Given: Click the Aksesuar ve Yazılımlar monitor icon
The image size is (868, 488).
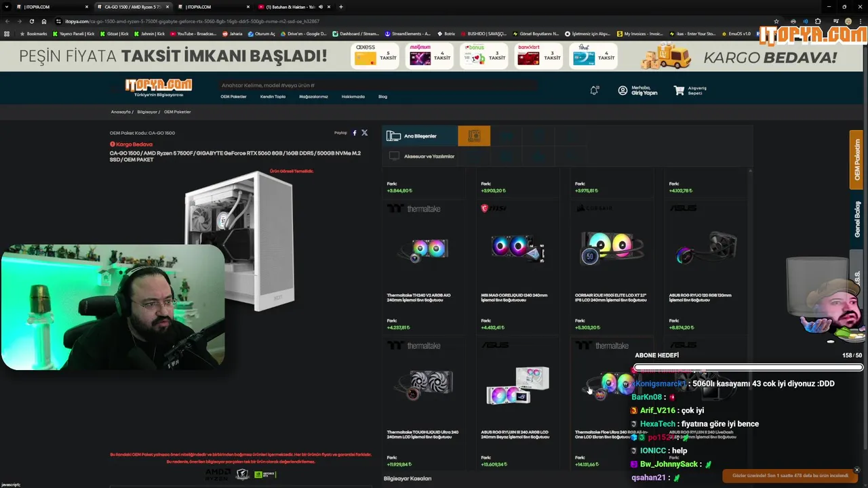Looking at the screenshot, I should tap(394, 156).
